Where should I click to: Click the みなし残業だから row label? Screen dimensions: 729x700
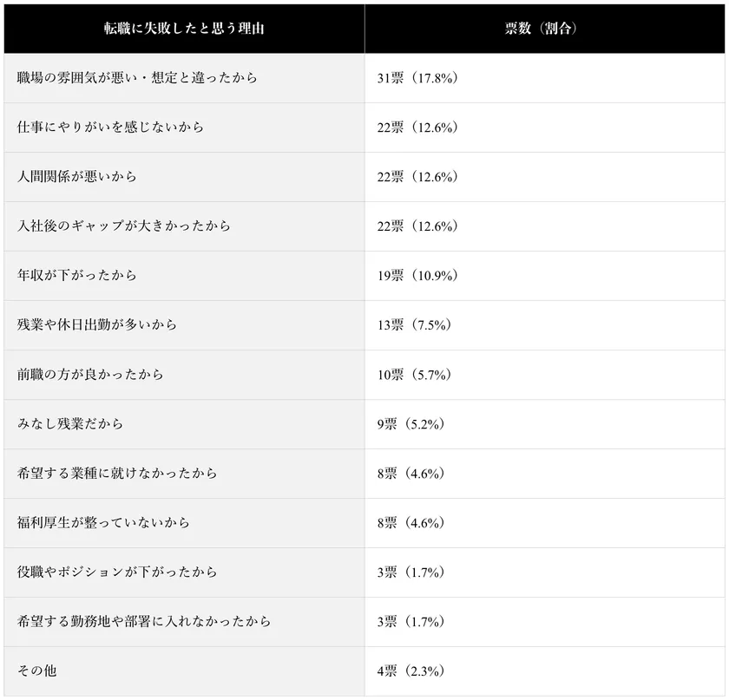70,424
